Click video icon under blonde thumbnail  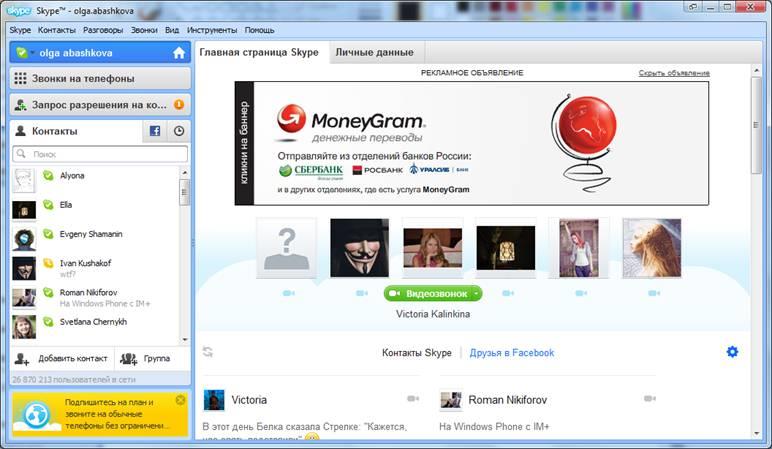[x=654, y=293]
